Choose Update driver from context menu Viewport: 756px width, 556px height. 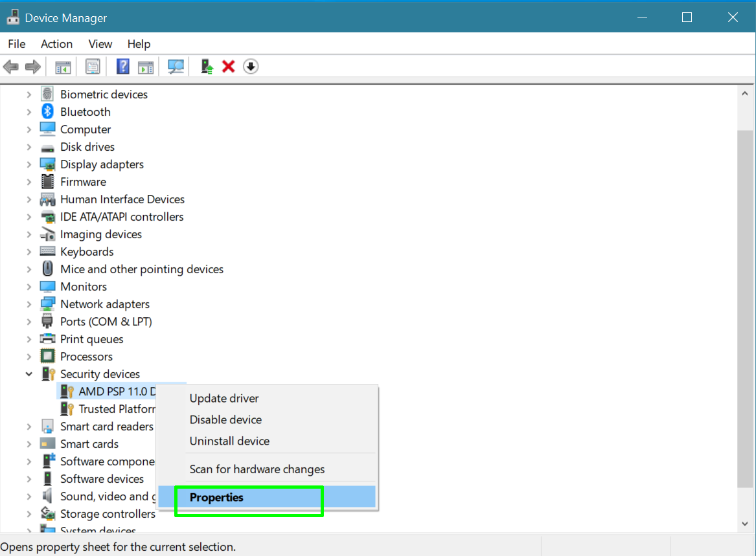[x=267, y=399]
